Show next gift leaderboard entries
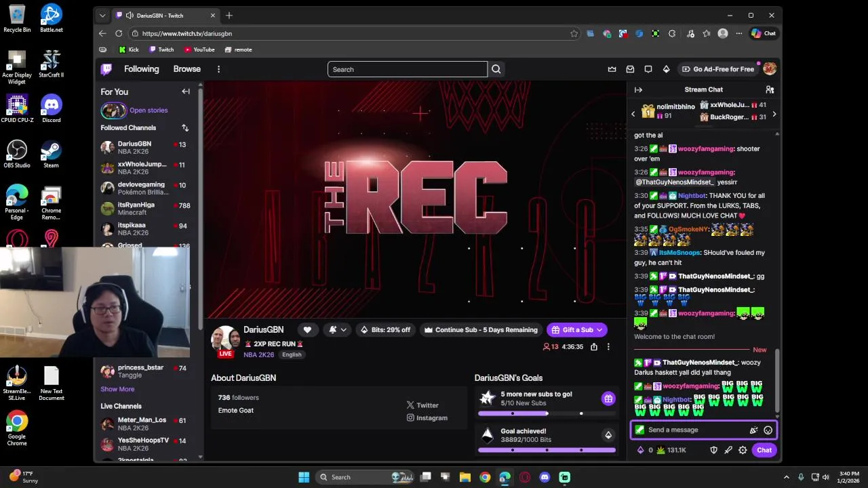 tap(774, 114)
